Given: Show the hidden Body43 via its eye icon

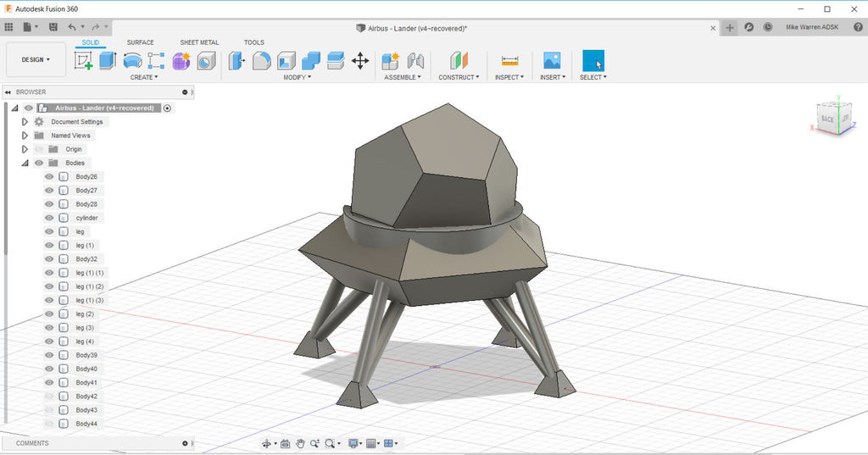Looking at the screenshot, I should point(49,410).
